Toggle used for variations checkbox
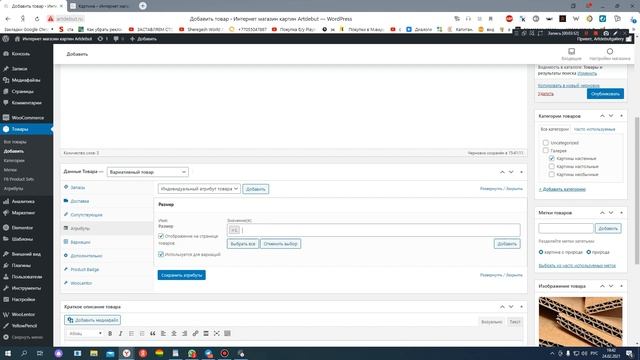Image resolution: width=640 pixels, height=360 pixels. coord(161,254)
